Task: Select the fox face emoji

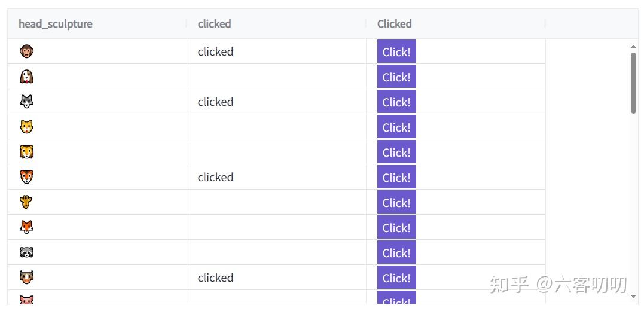Action: pyautogui.click(x=26, y=227)
